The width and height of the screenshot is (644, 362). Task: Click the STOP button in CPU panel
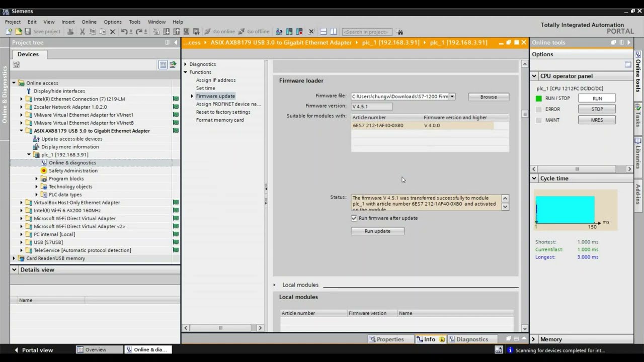click(x=597, y=109)
